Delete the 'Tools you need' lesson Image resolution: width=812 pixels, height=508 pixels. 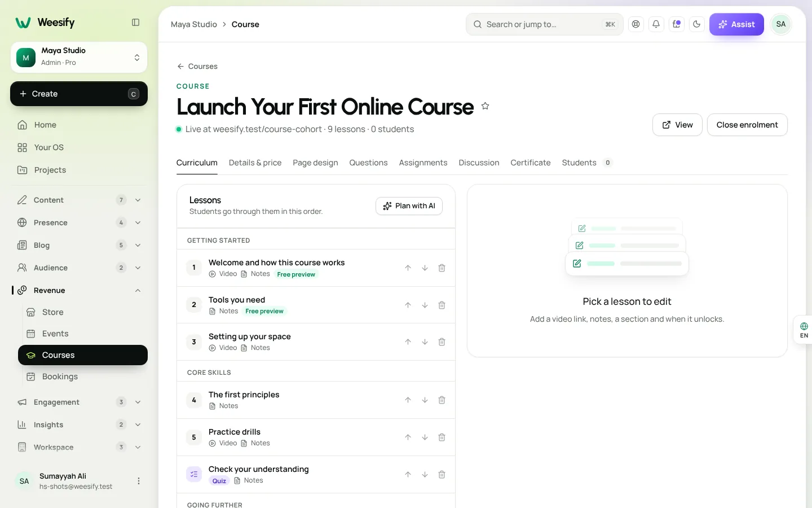point(442,305)
